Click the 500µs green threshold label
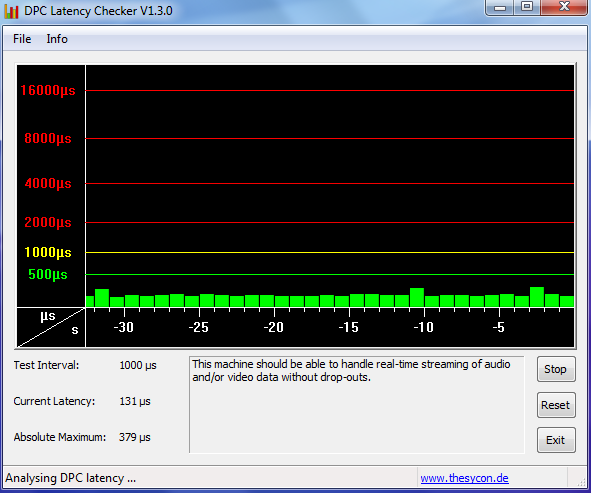The image size is (591, 493). coord(48,274)
